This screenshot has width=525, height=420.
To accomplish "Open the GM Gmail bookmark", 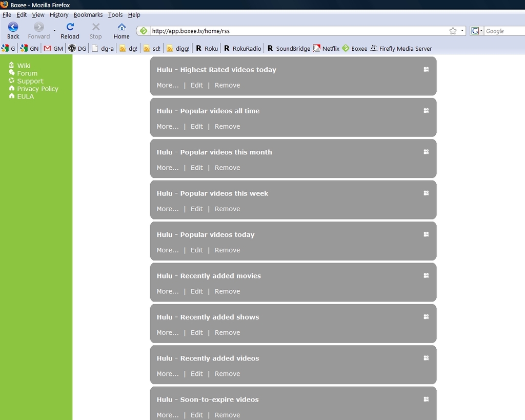I will [x=53, y=49].
